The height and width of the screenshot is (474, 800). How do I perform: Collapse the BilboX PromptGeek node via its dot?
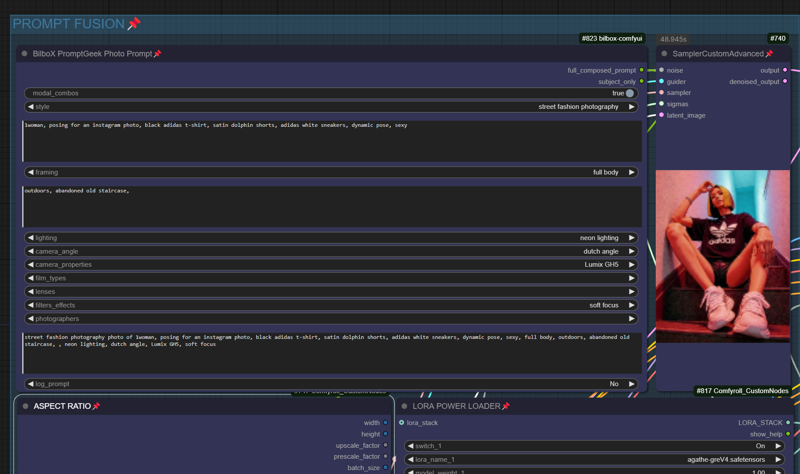[25, 54]
